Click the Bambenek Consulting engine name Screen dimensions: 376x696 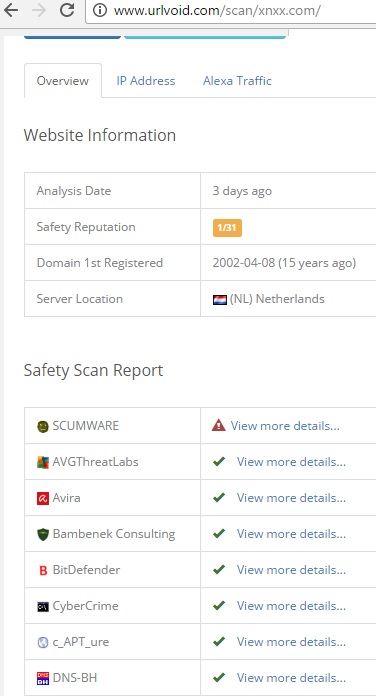[x=114, y=534]
